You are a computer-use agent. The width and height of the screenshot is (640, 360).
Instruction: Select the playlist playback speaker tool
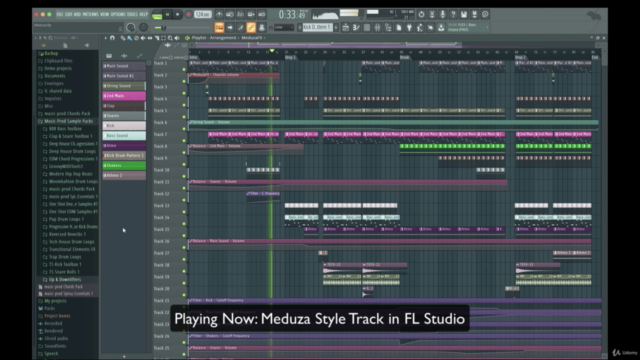pos(177,38)
